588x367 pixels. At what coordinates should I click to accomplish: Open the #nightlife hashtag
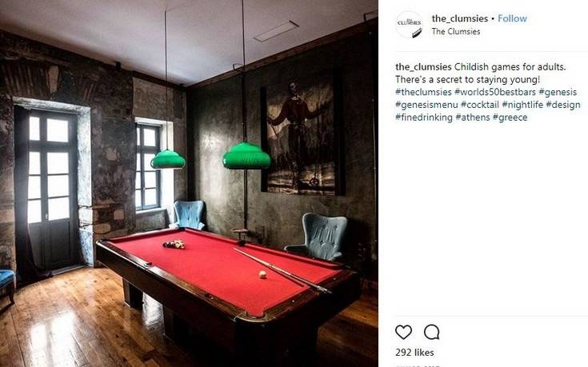(522, 105)
